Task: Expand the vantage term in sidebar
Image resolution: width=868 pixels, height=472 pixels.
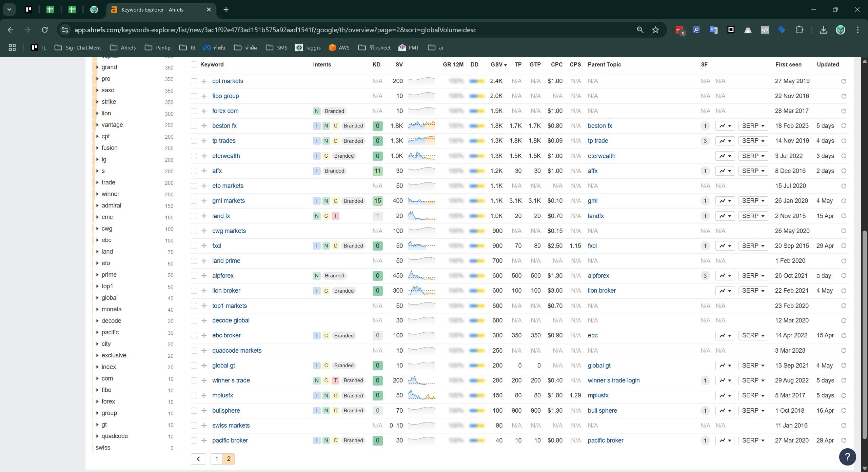Action: tap(97, 125)
